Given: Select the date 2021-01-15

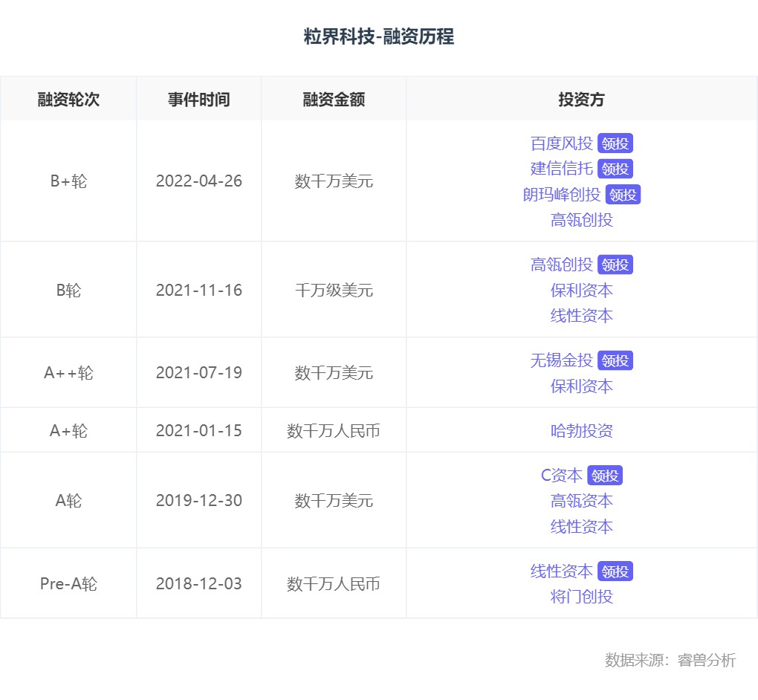Looking at the screenshot, I should coord(198,431).
